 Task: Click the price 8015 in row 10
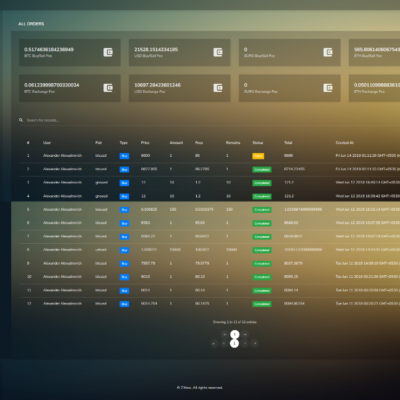tap(145, 277)
